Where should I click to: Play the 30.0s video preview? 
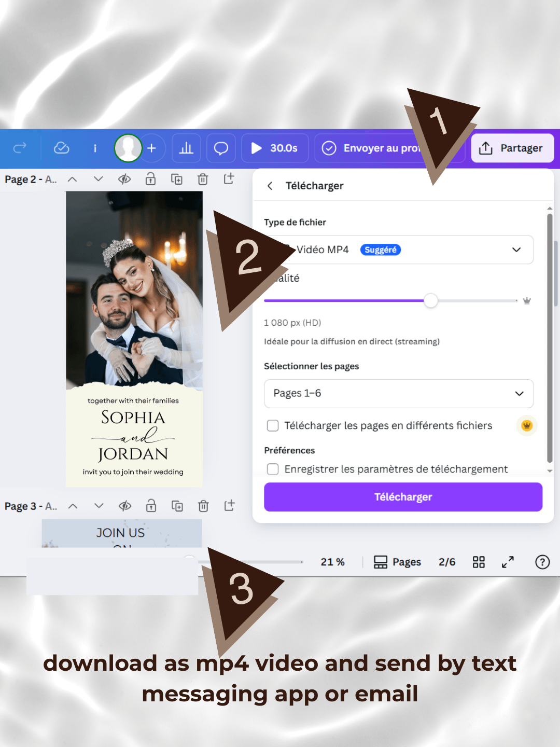pyautogui.click(x=256, y=148)
